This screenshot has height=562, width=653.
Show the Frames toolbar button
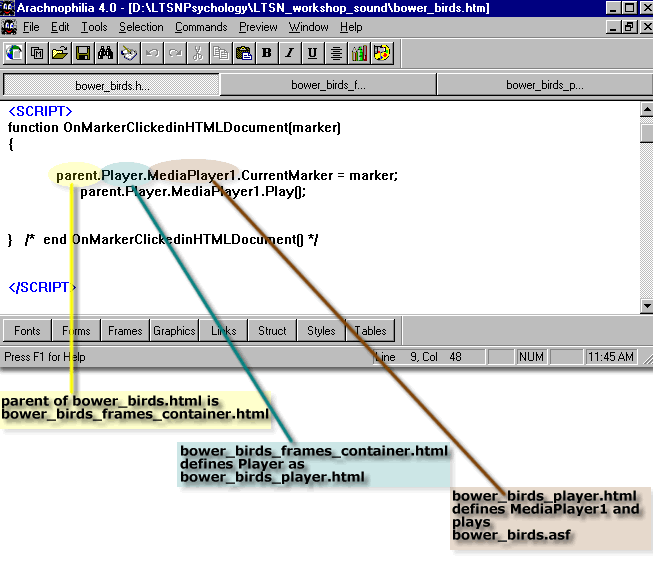click(125, 331)
